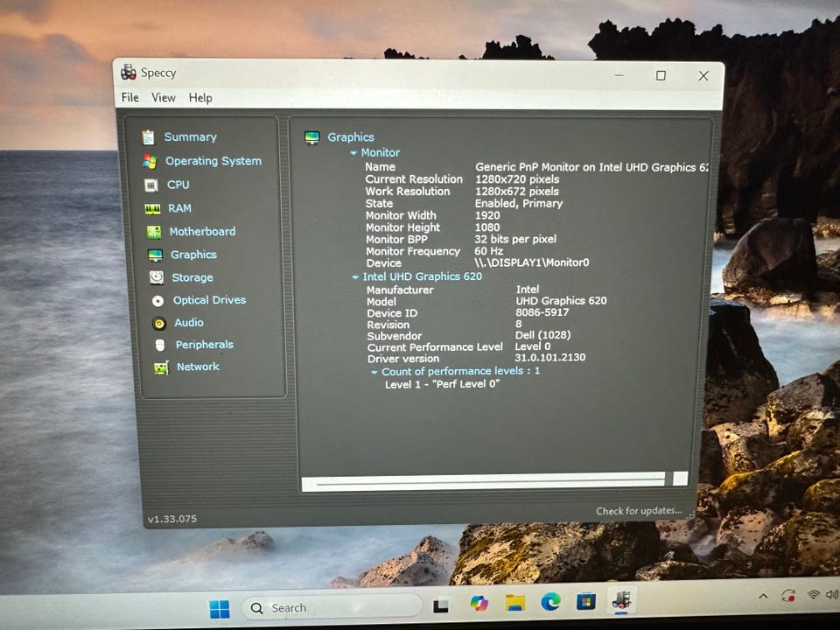
Task: Open File Explorer from the taskbar
Action: [x=515, y=603]
